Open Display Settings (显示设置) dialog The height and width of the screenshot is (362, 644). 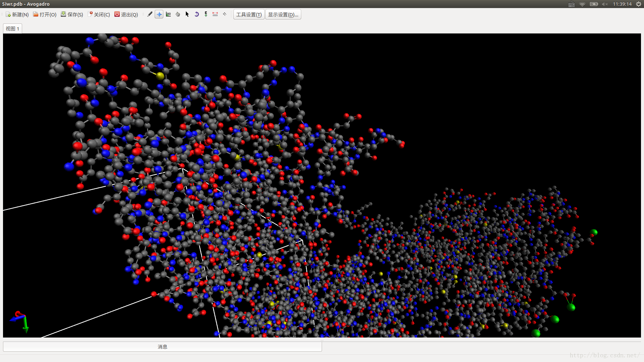pyautogui.click(x=283, y=14)
